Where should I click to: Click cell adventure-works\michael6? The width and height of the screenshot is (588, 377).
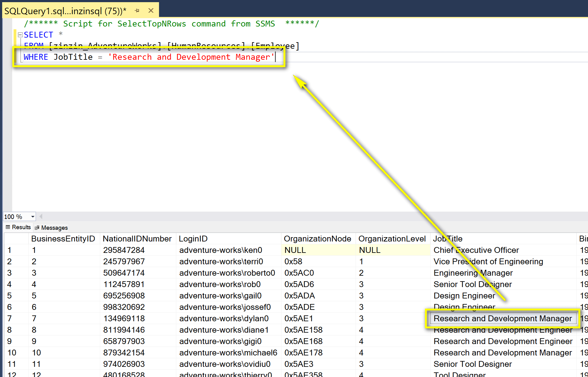coord(228,353)
